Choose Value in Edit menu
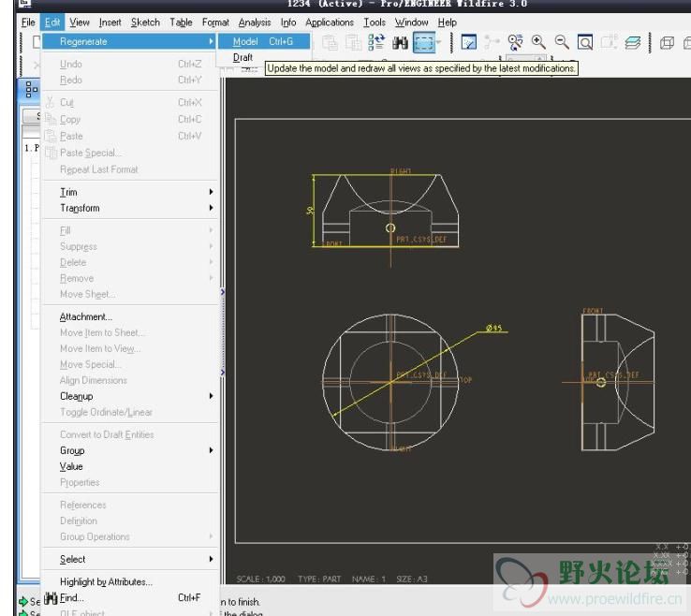 click(x=130, y=466)
